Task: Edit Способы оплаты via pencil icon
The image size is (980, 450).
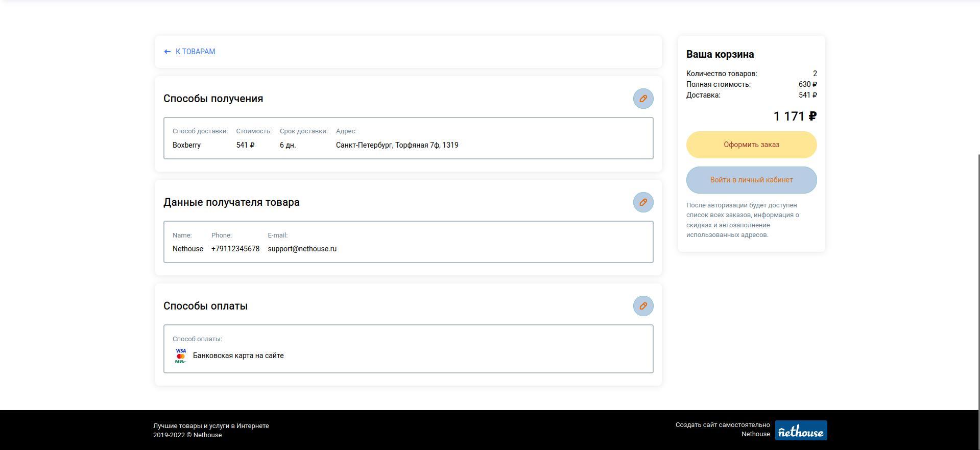Action: click(x=643, y=306)
